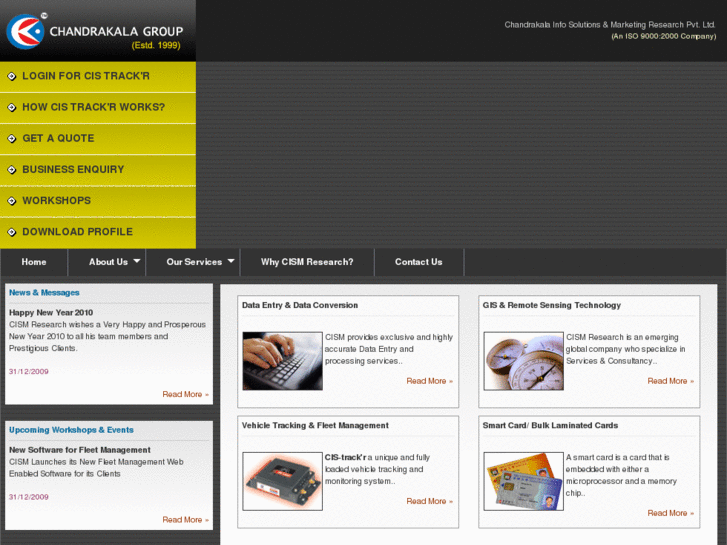Click Vehicle Tracking & Fleet Management title
This screenshot has height=545, width=727.
(315, 425)
